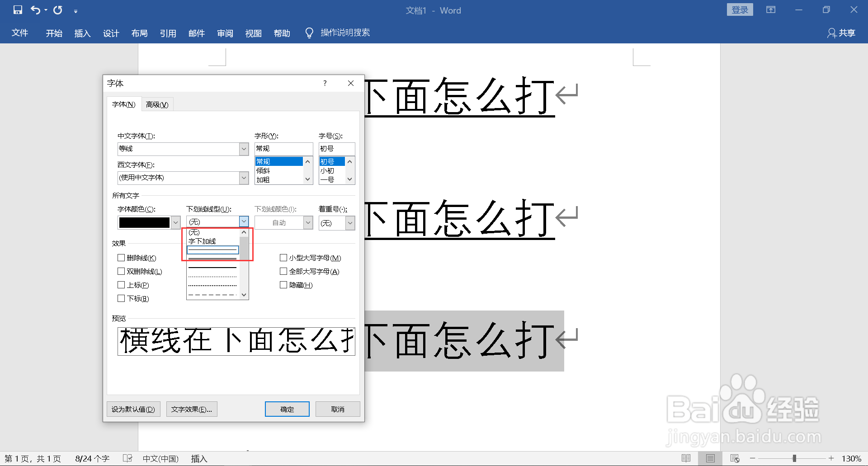This screenshot has width=868, height=466.
Task: Open the 操作说明搜索 lightbulb search
Action: pos(309,33)
